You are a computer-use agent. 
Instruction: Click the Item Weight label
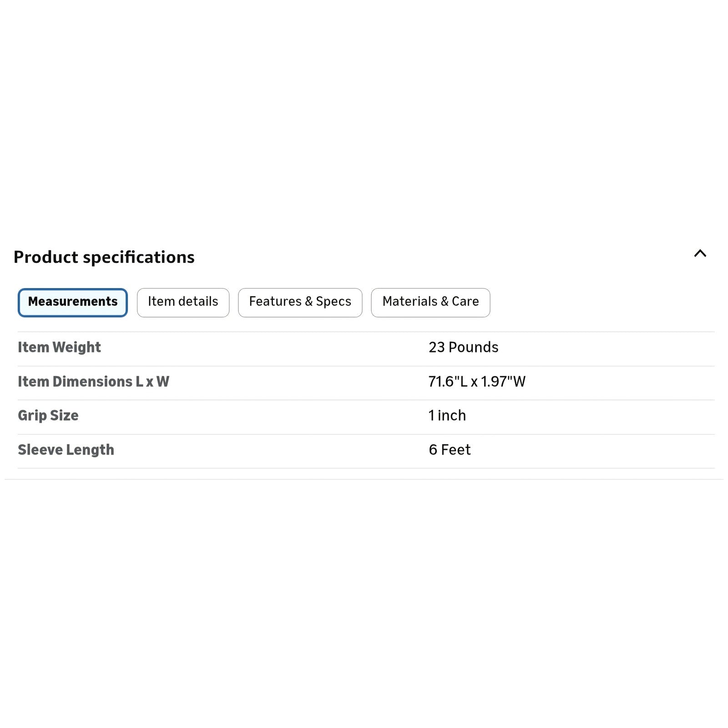59,348
